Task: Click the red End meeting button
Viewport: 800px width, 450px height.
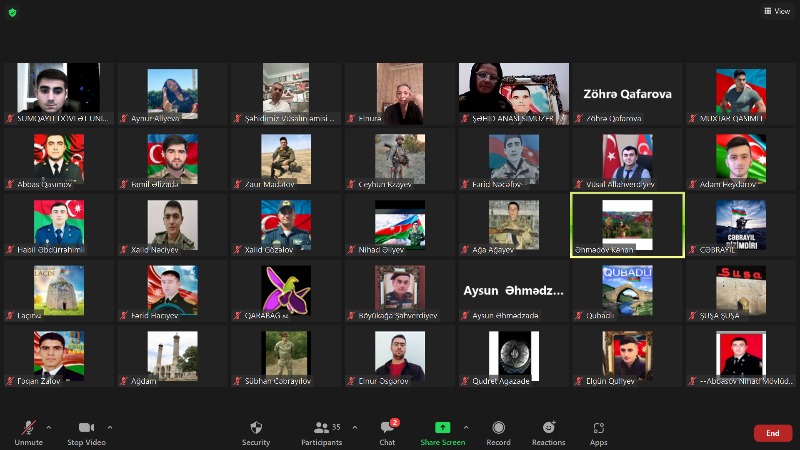Action: (772, 433)
